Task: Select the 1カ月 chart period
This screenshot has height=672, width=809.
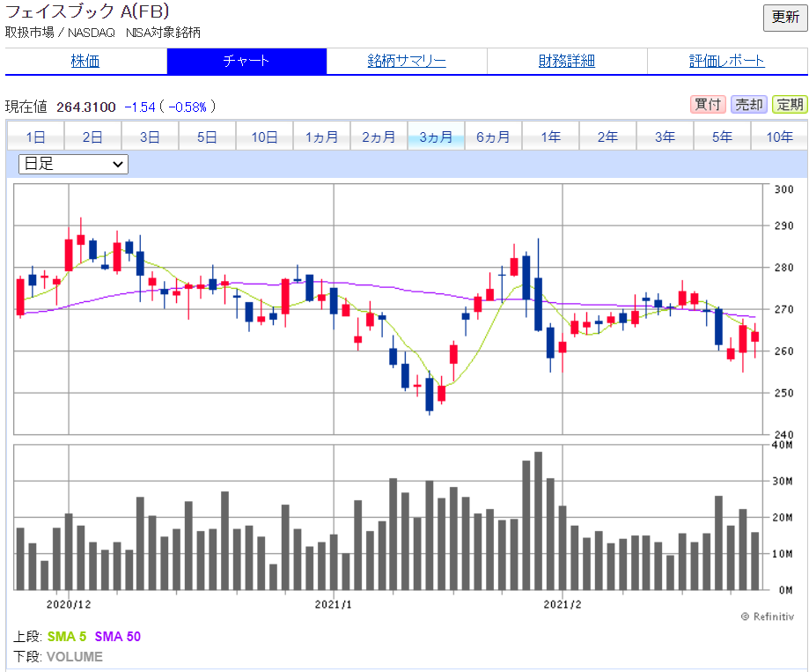Action: pyautogui.click(x=322, y=137)
